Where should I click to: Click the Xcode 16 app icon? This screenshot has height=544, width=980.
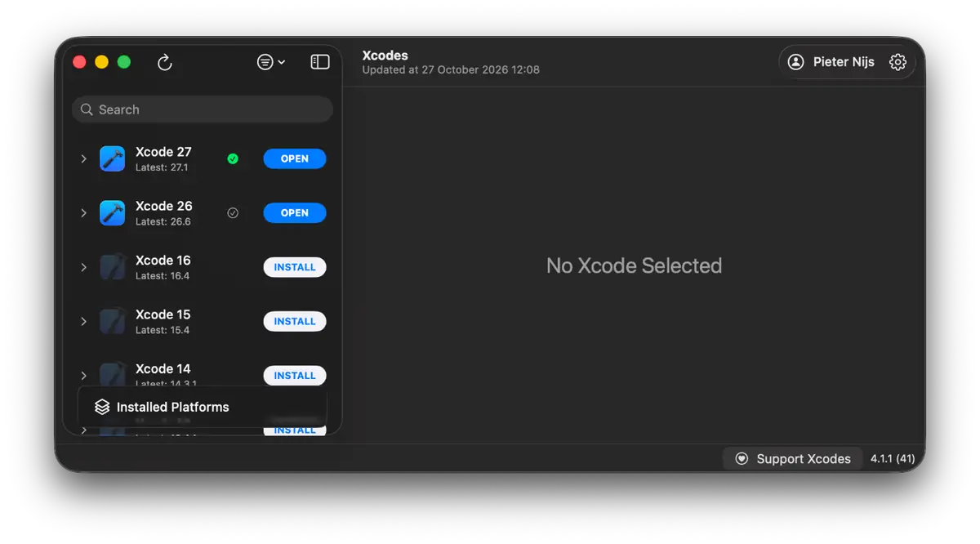click(x=113, y=267)
